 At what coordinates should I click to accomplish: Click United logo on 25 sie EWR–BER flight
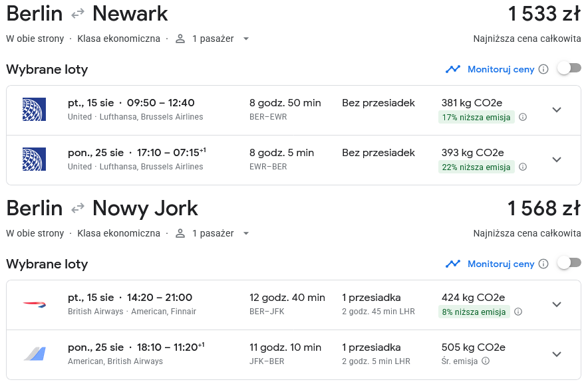[34, 159]
